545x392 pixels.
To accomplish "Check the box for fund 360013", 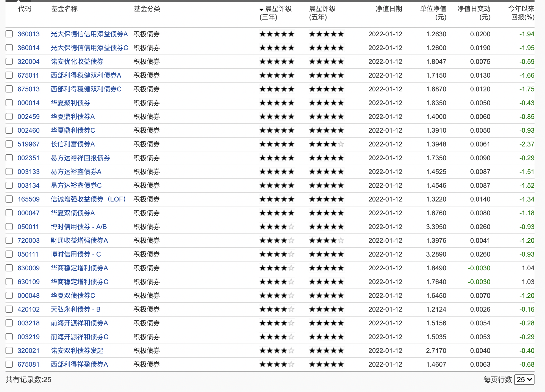I will click(9, 34).
